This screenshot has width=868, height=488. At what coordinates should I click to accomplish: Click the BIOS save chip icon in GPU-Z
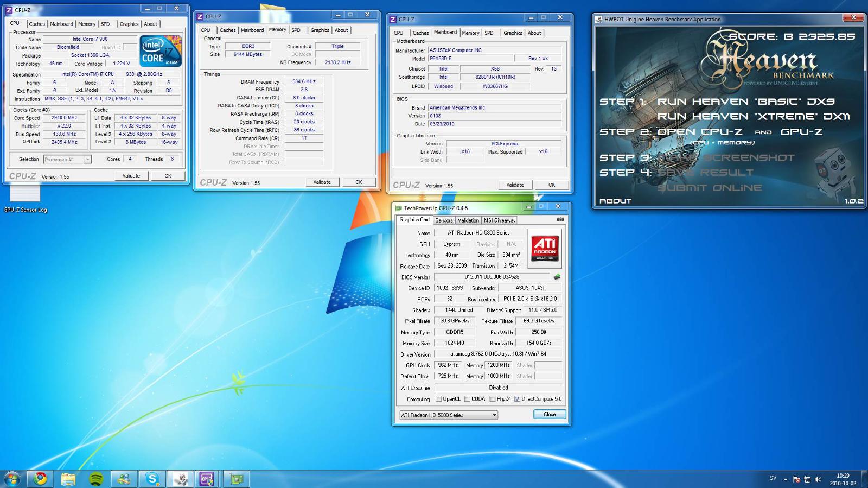pos(557,277)
